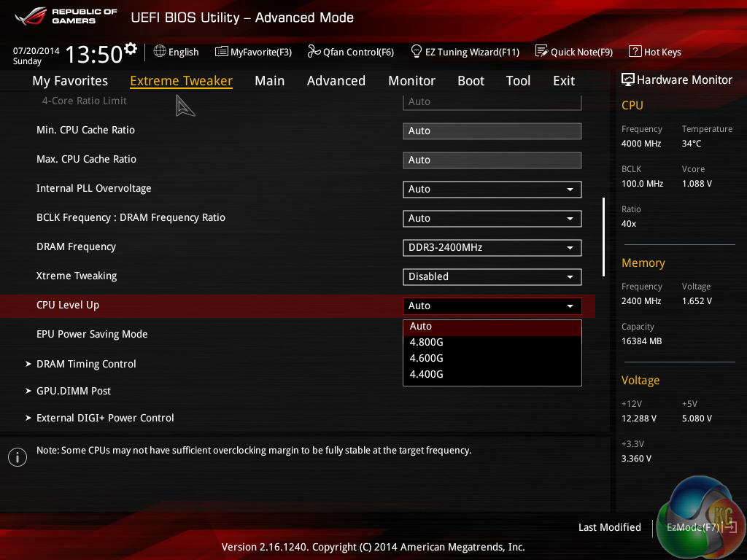The image size is (747, 560).
Task: Click the globe language icon
Action: point(160,51)
